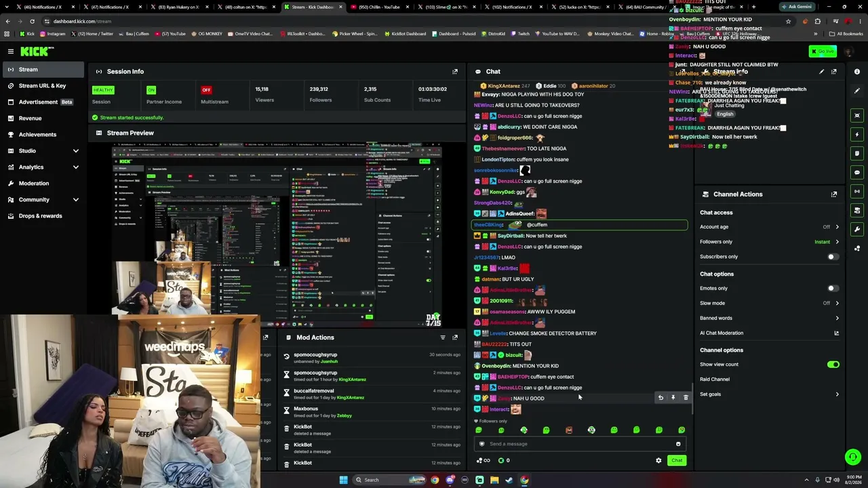The width and height of the screenshot is (868, 488).
Task: Open Drops & rewards page
Action: coord(42,216)
